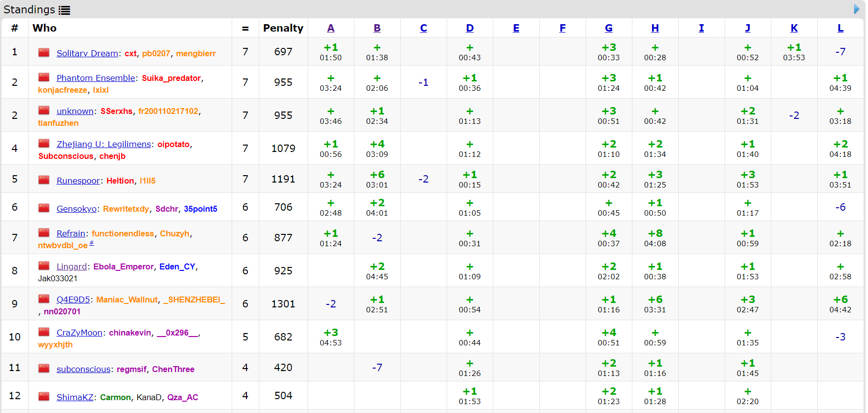Open user chinakevin's profile
The width and height of the screenshot is (868, 413).
tap(130, 333)
